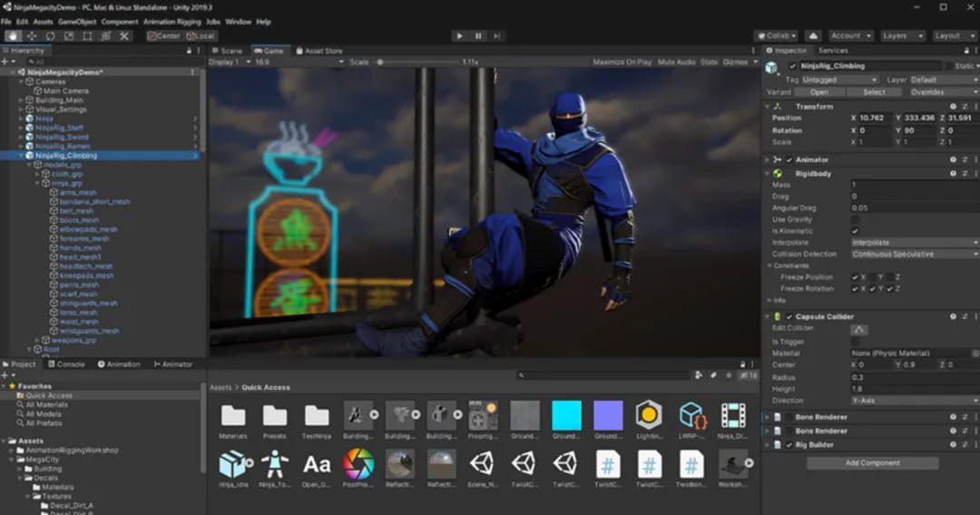Open the PostProcessing asset in Quick Access
This screenshot has height=515, width=980.
[358, 464]
